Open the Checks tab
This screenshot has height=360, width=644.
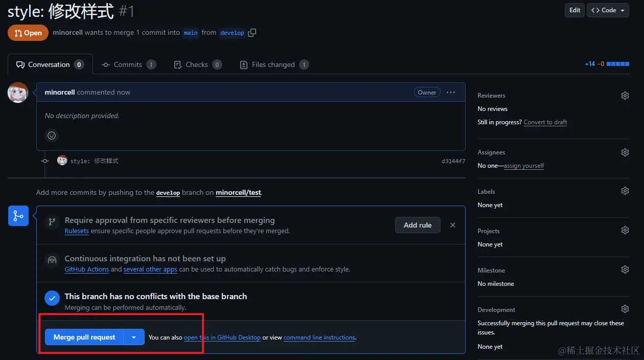198,64
